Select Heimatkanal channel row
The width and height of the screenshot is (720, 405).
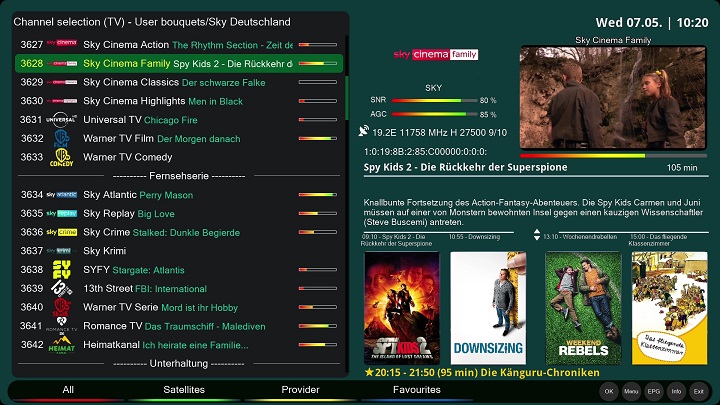[x=179, y=344]
